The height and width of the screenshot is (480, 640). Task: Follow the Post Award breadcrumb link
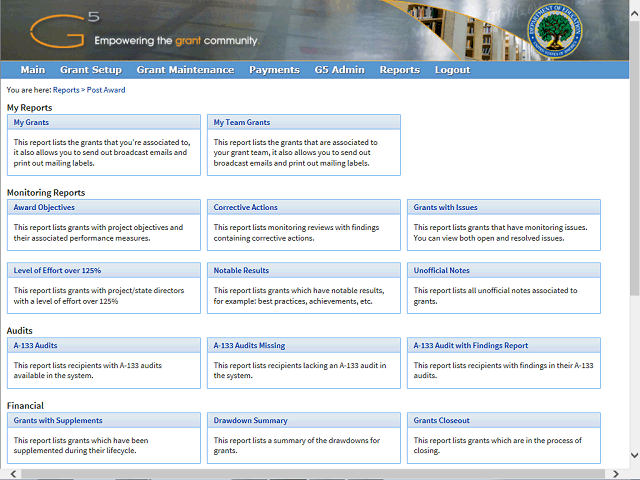(x=106, y=90)
